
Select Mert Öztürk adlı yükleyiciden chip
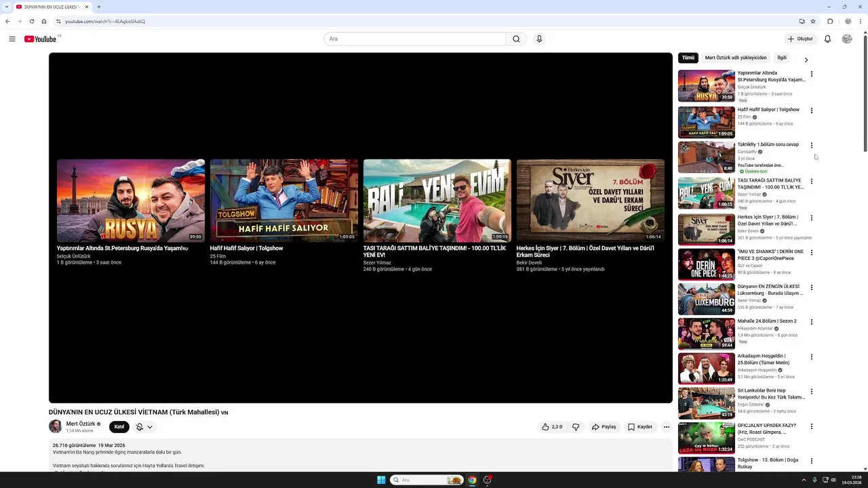(x=736, y=58)
